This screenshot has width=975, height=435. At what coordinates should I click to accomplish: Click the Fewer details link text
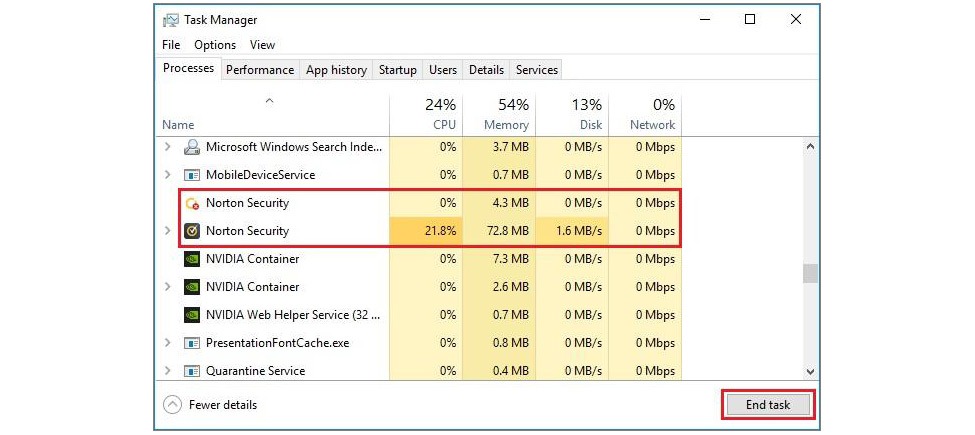click(x=223, y=405)
